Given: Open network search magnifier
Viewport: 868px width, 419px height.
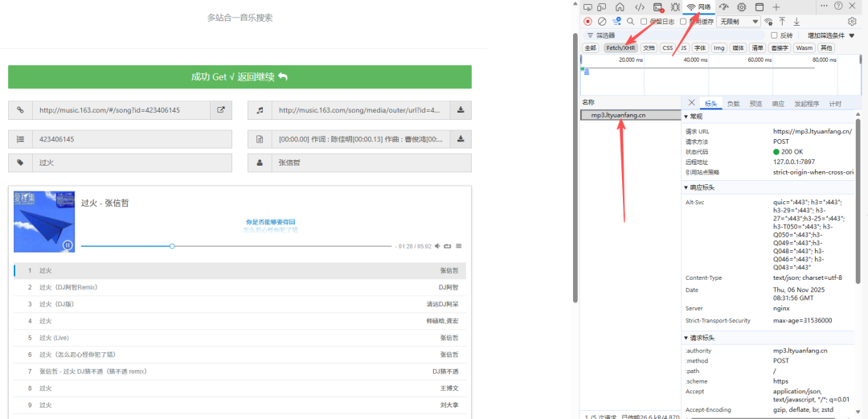Looking at the screenshot, I should click(x=631, y=22).
